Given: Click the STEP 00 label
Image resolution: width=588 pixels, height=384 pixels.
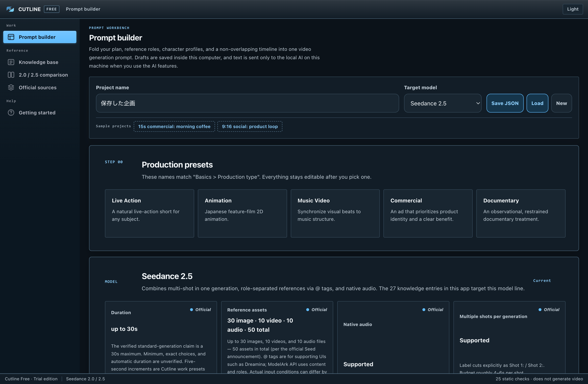Looking at the screenshot, I should (114, 162).
